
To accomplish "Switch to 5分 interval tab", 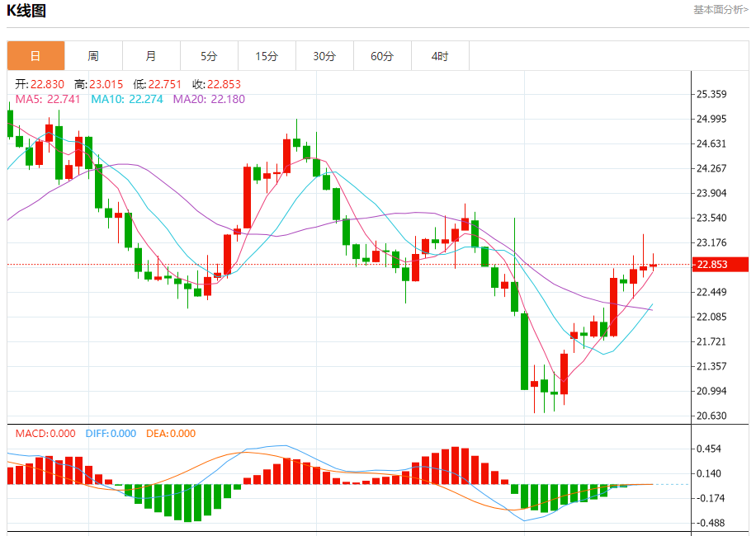I will coord(209,56).
